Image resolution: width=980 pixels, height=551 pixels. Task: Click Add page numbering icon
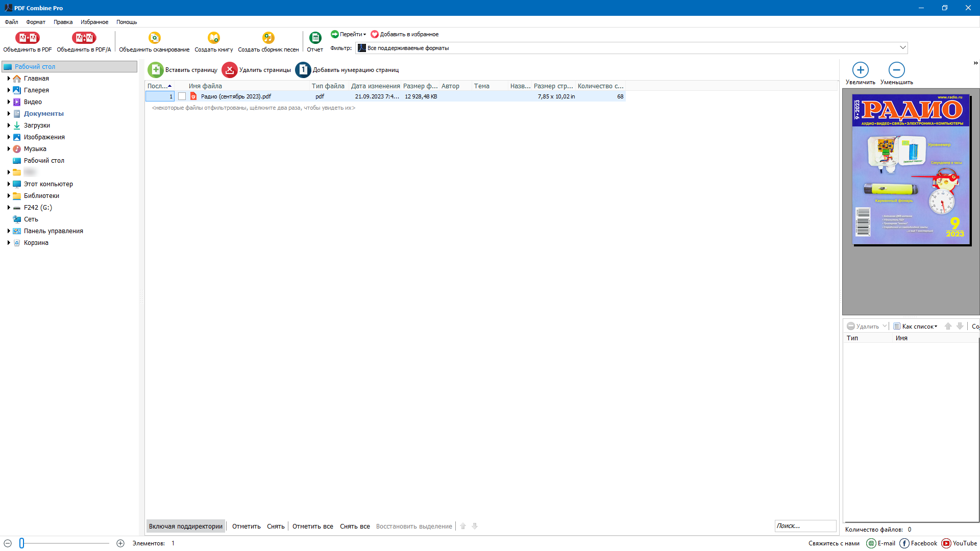(x=303, y=70)
